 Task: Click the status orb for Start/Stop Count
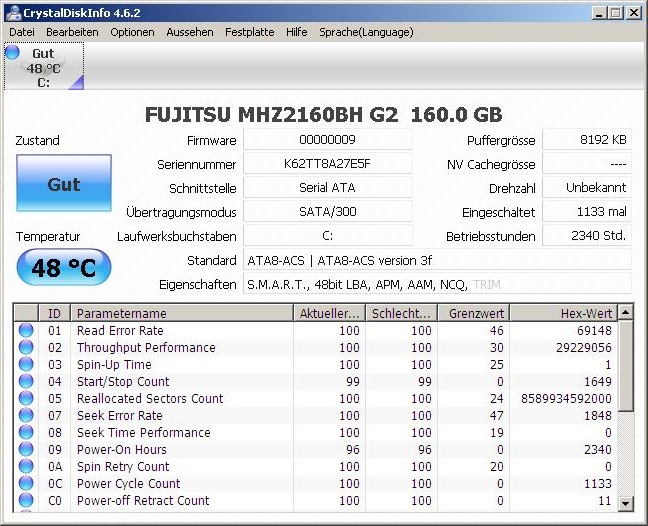click(26, 381)
